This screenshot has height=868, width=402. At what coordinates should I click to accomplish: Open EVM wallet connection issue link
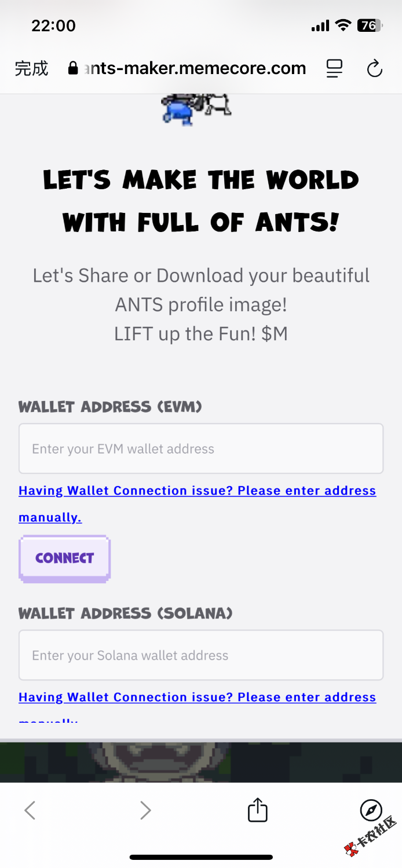point(198,503)
